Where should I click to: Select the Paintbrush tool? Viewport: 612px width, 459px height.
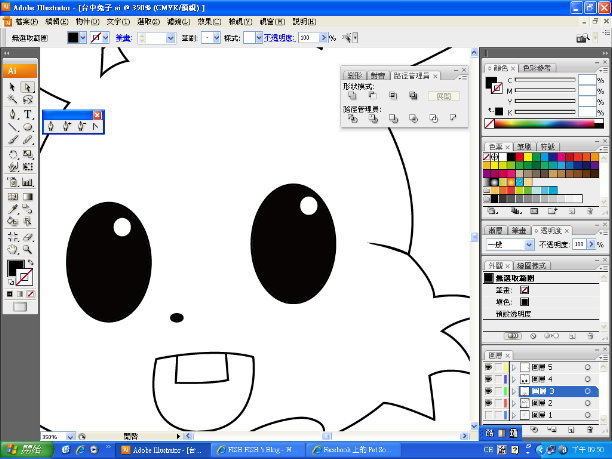(12, 139)
